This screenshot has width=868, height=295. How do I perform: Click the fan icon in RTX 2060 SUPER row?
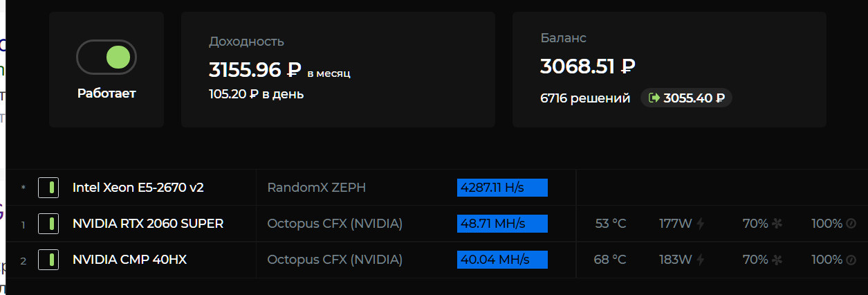point(777,224)
